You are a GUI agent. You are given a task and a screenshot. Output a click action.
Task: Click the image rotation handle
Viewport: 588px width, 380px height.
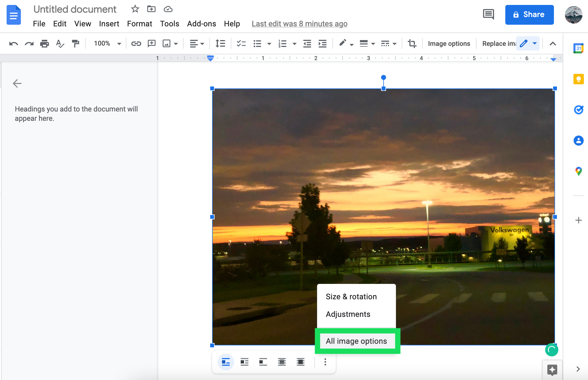[x=384, y=77]
